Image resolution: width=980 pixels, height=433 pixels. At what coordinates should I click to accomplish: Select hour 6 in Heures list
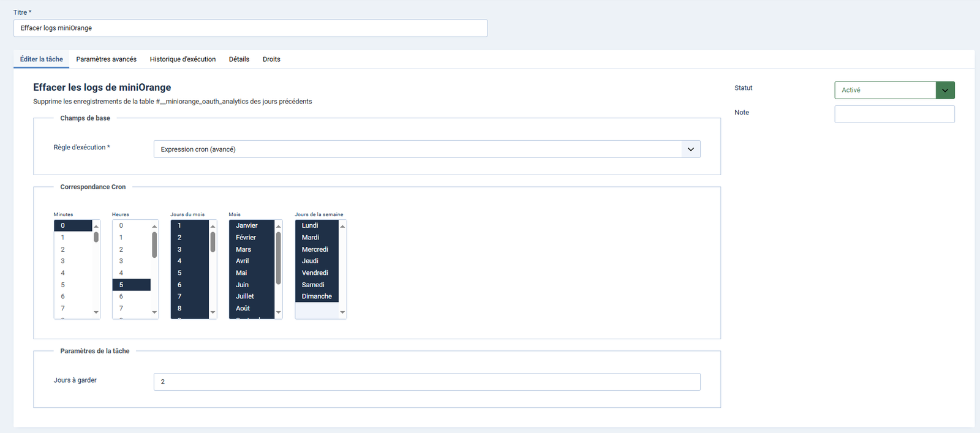131,296
